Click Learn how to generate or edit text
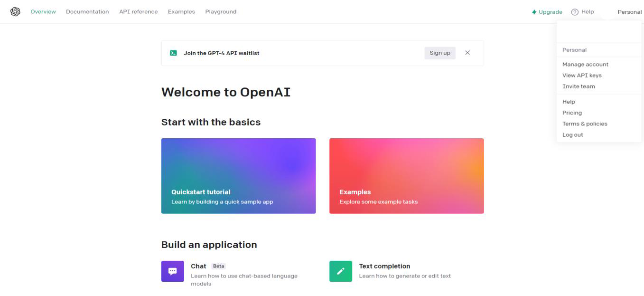The height and width of the screenshot is (296, 644). tap(405, 276)
